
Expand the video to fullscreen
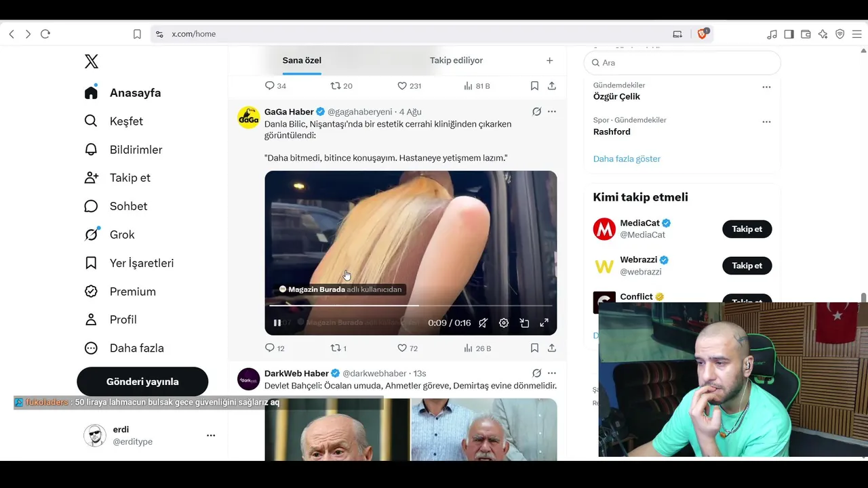(x=544, y=323)
